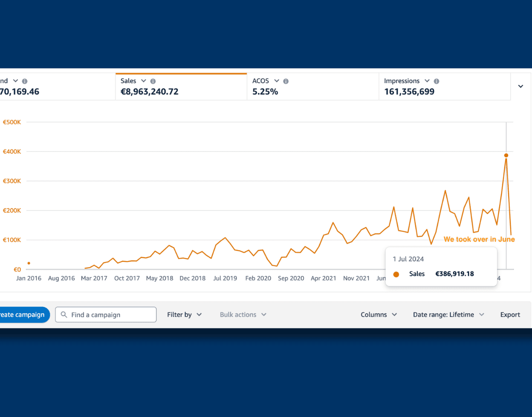Screen dimensions: 532x417
Task: Click the Export button
Action: click(510, 315)
